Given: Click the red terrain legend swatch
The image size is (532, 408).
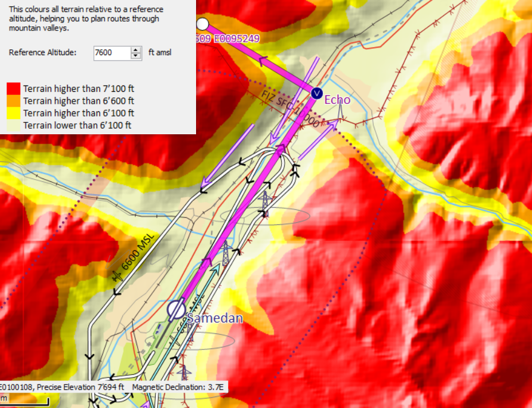Looking at the screenshot, I should (x=13, y=88).
